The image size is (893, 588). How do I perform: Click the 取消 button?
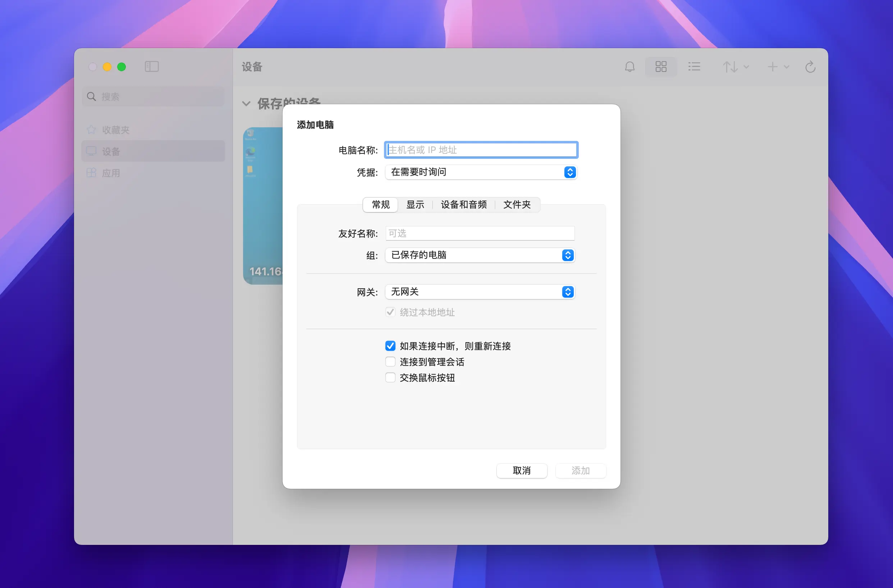click(522, 470)
